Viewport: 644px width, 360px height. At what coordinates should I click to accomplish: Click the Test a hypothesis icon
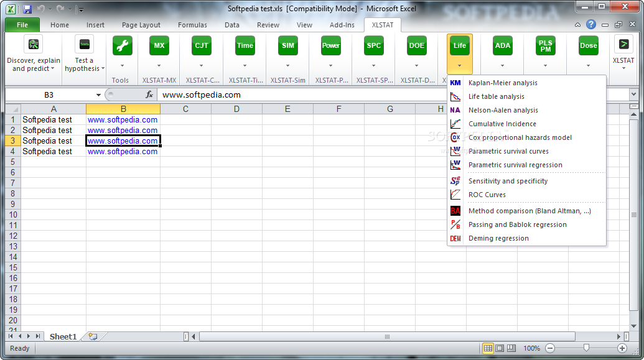tap(84, 45)
